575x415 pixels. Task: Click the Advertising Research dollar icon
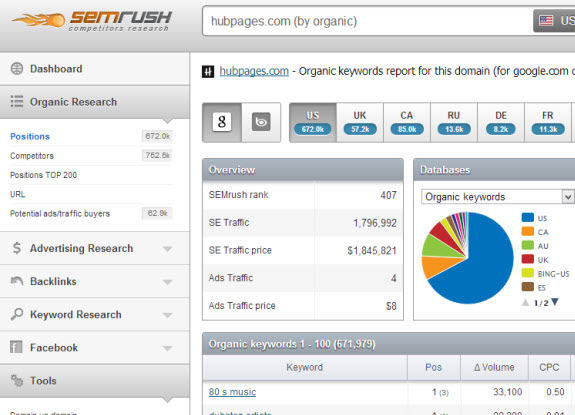[x=17, y=248]
